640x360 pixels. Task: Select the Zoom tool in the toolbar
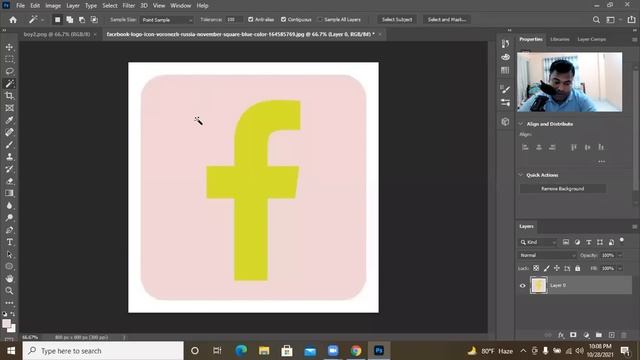pos(9,291)
